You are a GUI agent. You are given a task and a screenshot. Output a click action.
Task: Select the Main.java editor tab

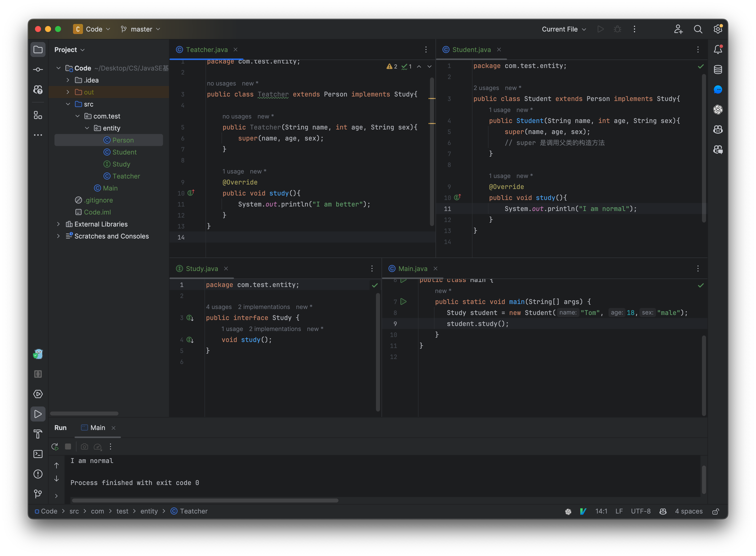[412, 268]
